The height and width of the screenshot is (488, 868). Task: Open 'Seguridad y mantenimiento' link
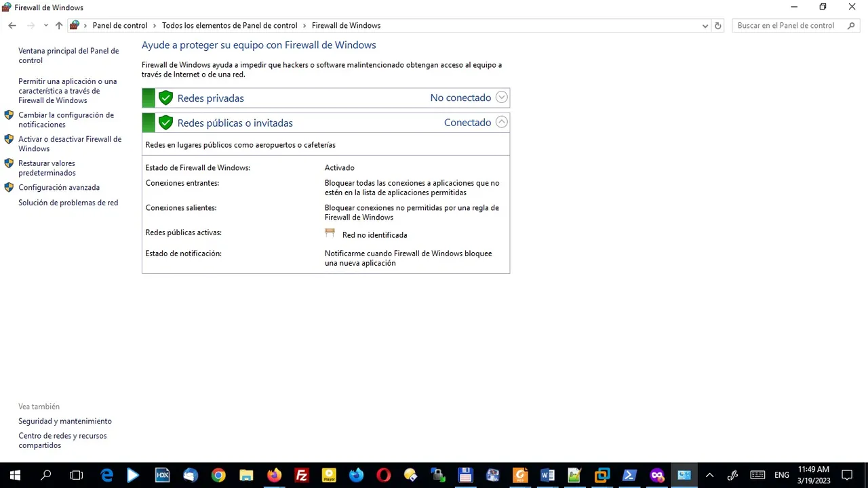65,421
